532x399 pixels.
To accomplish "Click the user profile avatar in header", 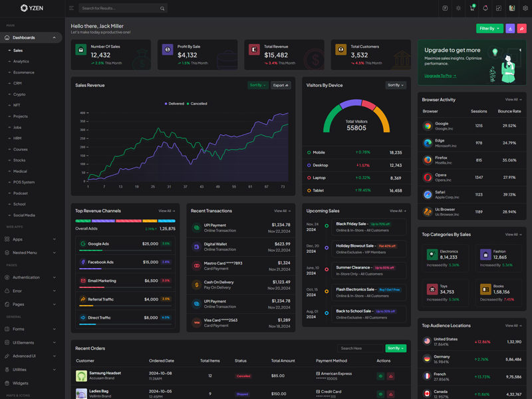I will 511,9.
